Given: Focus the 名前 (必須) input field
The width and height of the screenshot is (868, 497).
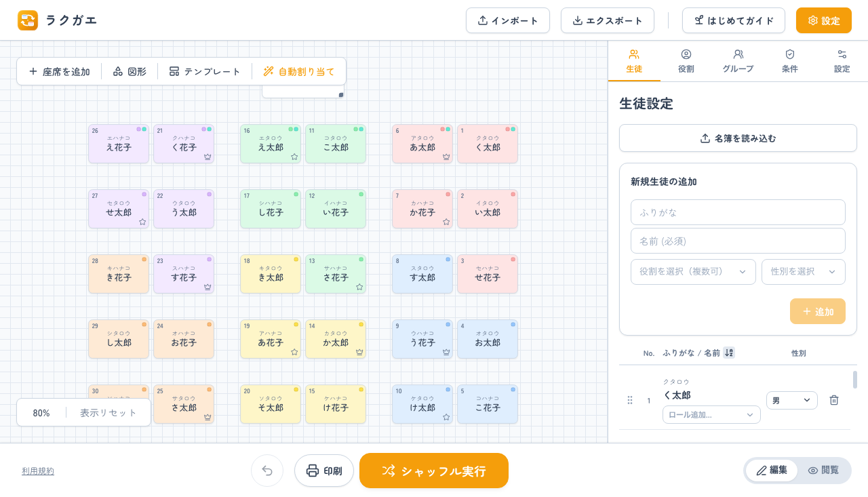Looking at the screenshot, I should (738, 241).
